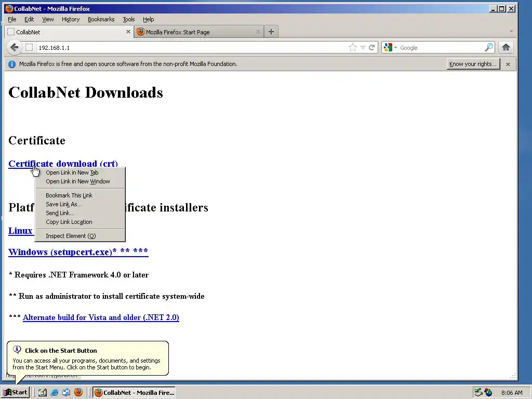Open the Help menu
This screenshot has height=399, width=532.
148,19
